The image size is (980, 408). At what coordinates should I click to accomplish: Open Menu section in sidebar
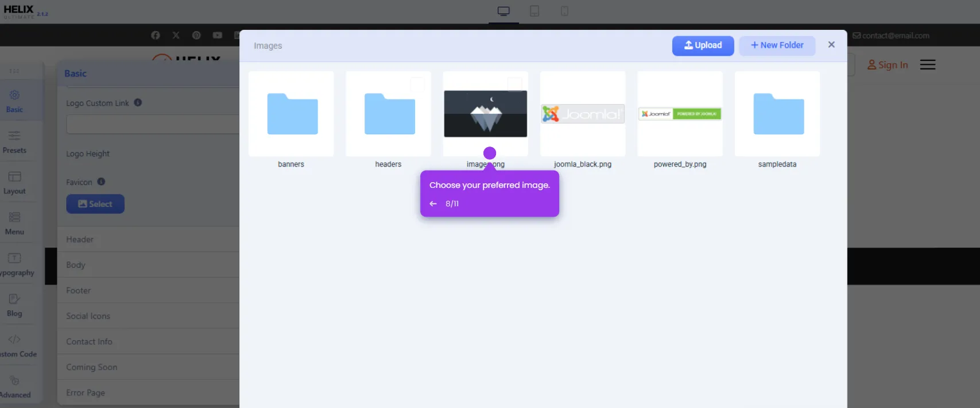coord(14,224)
